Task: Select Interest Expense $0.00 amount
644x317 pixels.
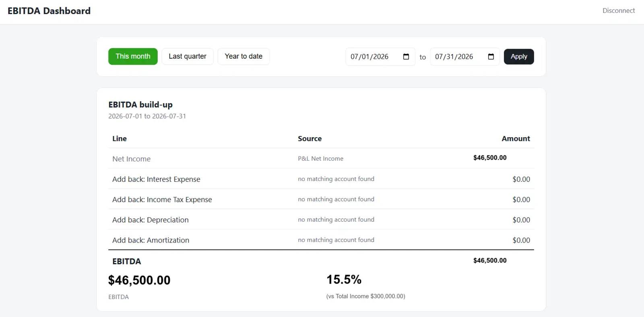Action: pyautogui.click(x=521, y=179)
